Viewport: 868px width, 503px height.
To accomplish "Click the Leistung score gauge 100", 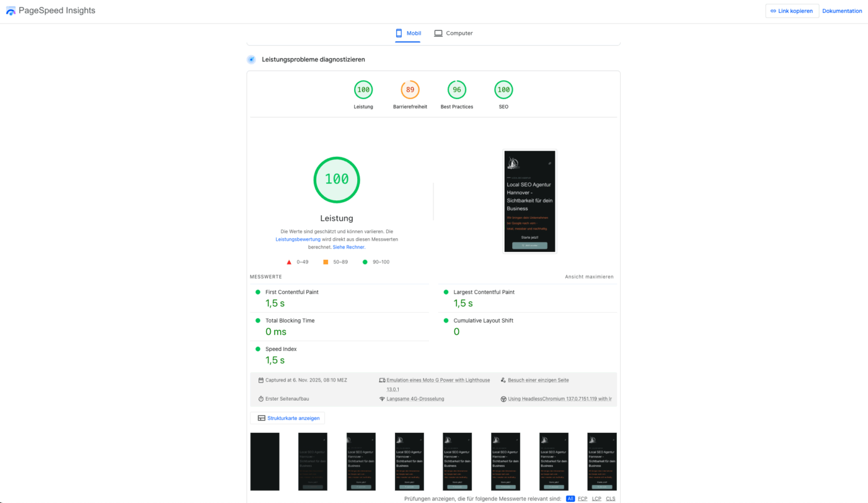I will 363,90.
